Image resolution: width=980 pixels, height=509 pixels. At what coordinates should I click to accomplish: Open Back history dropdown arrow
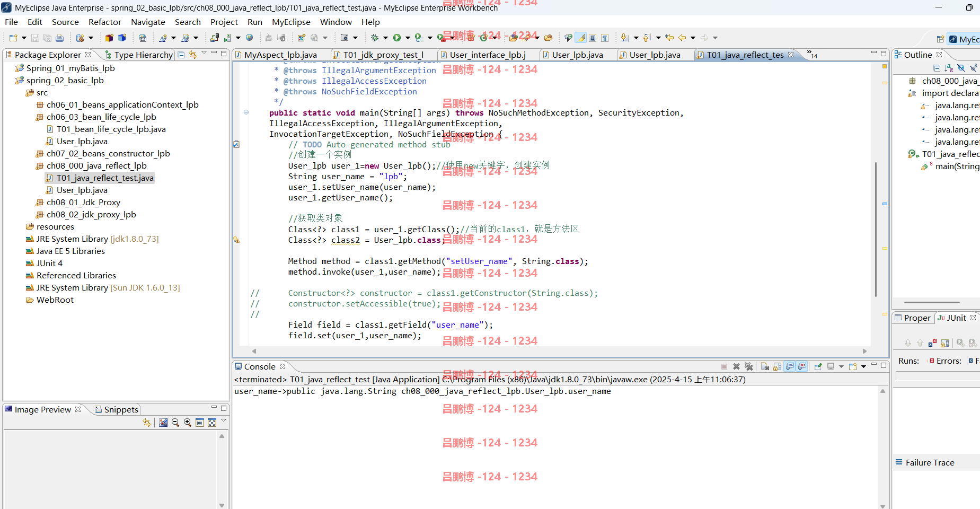693,38
